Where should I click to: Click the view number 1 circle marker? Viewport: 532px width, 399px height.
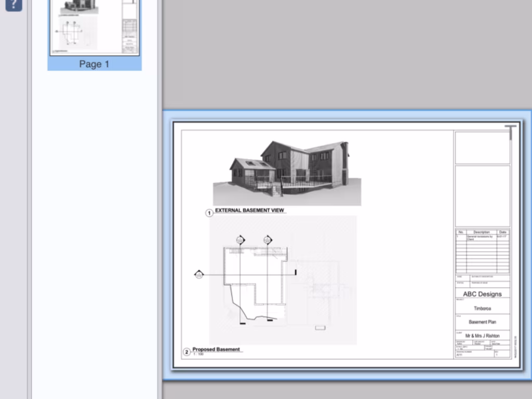[210, 213]
